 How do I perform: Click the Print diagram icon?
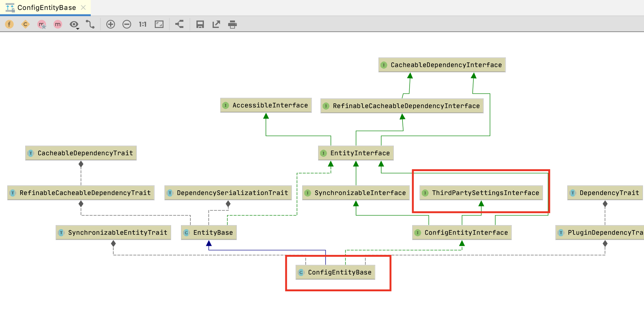pos(232,24)
